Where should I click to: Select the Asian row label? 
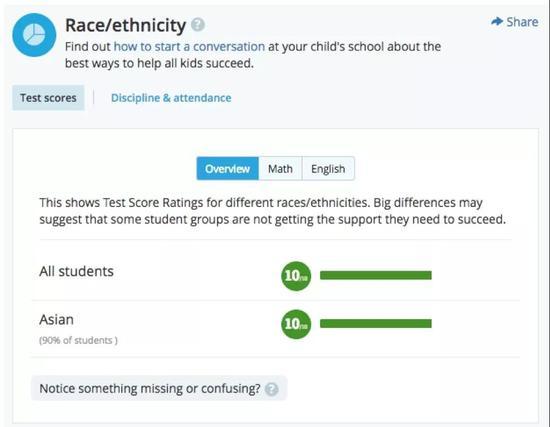tap(56, 320)
